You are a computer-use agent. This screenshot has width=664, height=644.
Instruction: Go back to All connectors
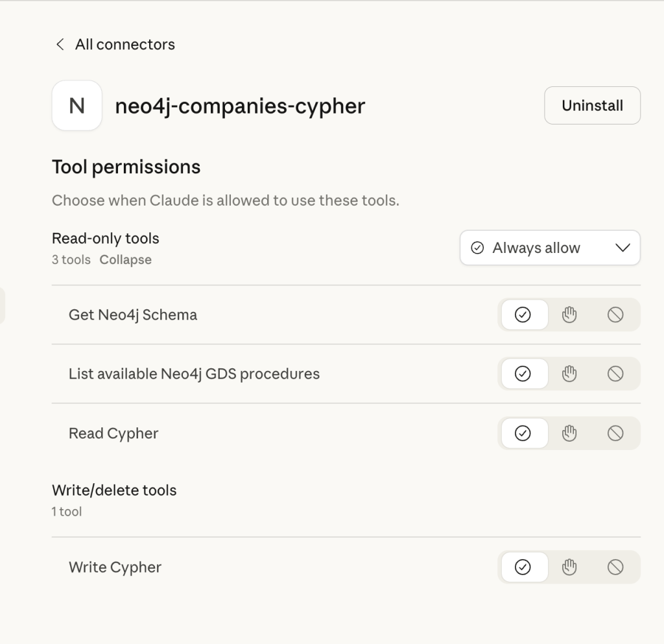(125, 44)
